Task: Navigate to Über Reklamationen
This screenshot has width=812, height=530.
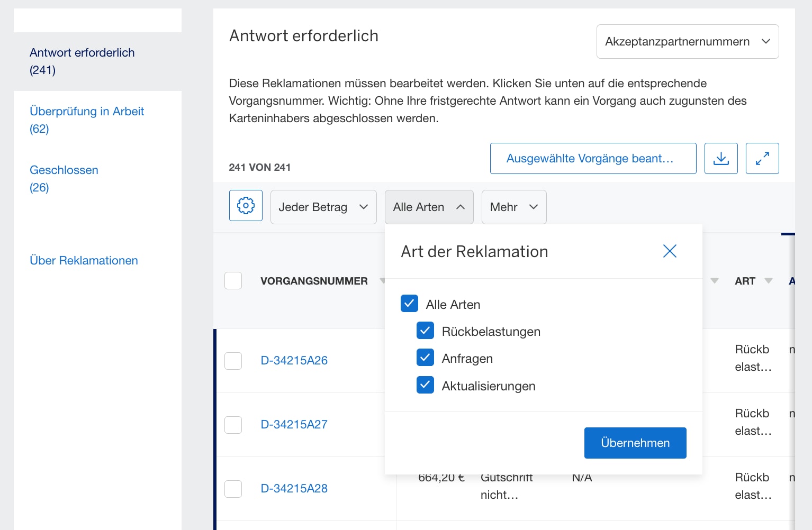Action: pos(84,260)
